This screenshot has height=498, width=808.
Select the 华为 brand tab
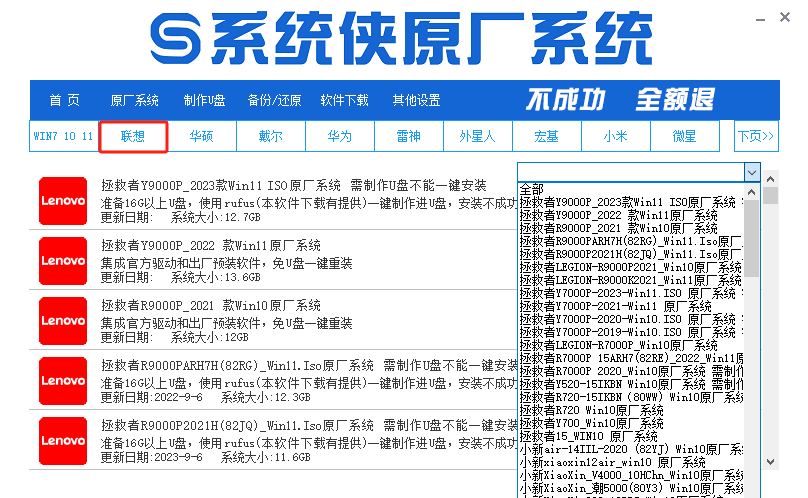(340, 137)
